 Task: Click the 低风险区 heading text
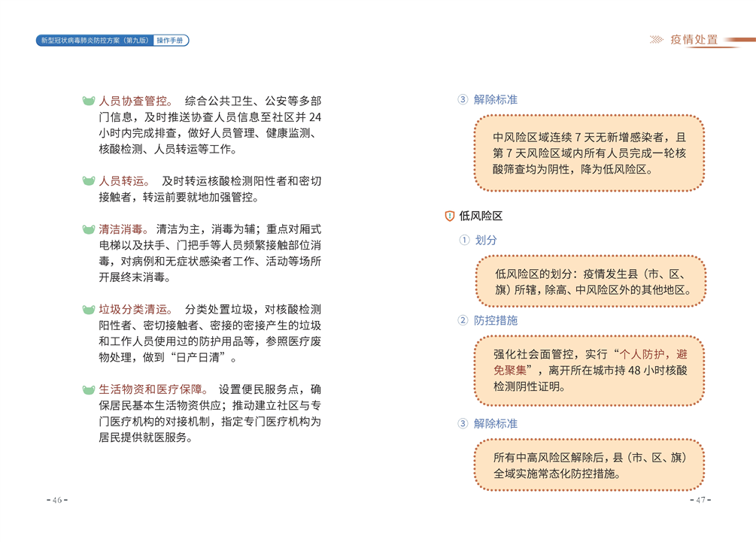[481, 216]
